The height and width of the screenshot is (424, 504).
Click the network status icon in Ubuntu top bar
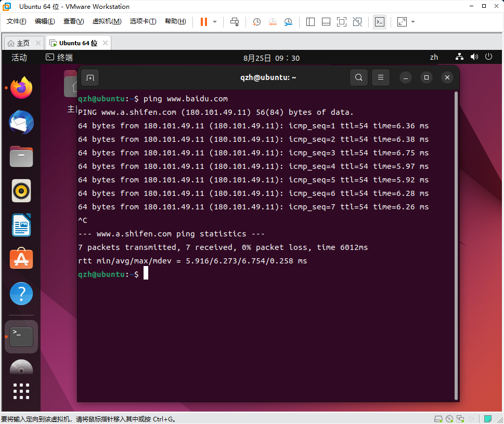[x=459, y=57]
